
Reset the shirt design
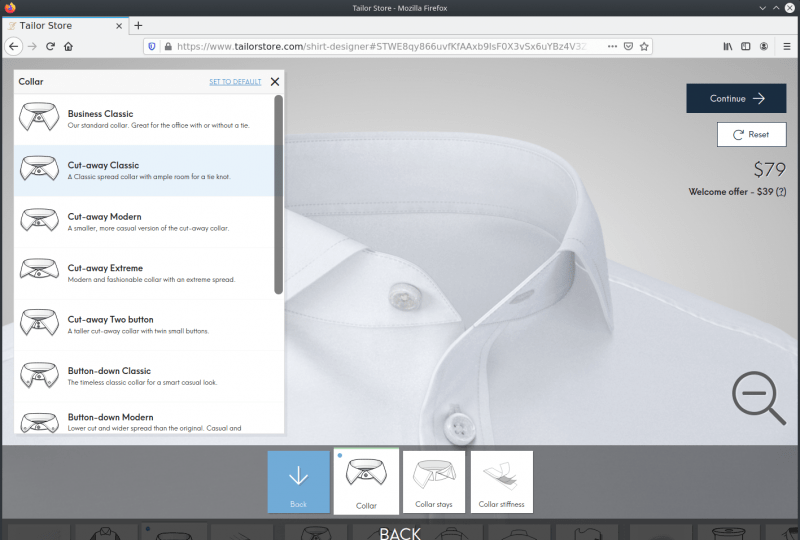click(x=752, y=135)
